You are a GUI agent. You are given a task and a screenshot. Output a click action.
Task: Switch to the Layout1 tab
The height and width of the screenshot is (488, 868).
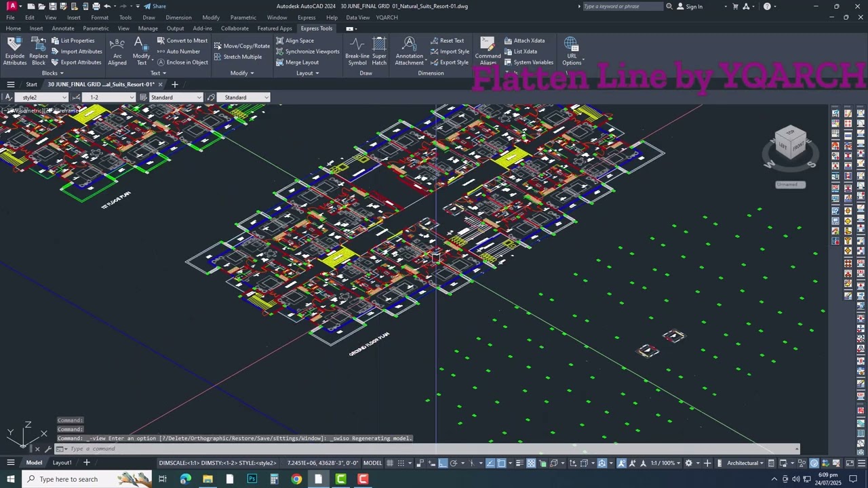pyautogui.click(x=62, y=462)
